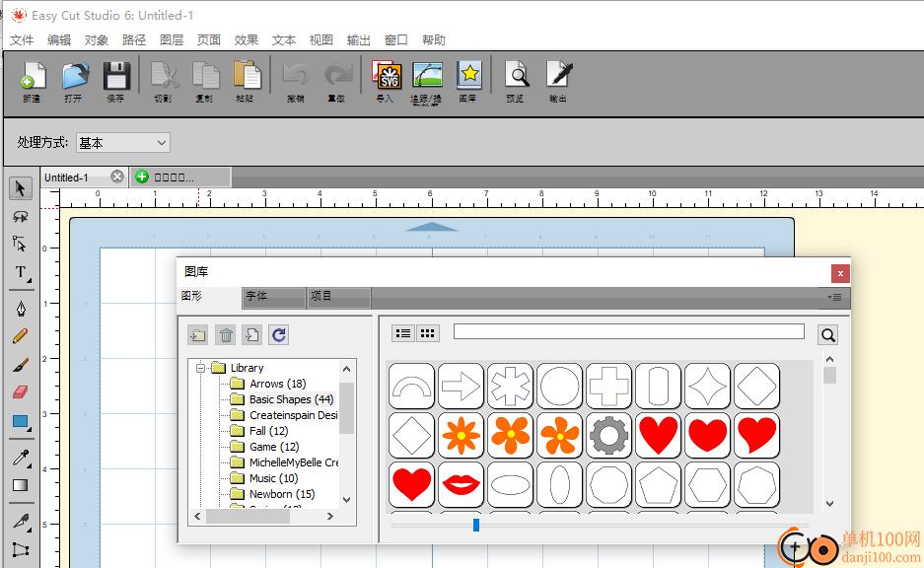Viewport: 924px width, 568px height.
Task: Close the 图库 library dialog
Action: pyautogui.click(x=840, y=273)
